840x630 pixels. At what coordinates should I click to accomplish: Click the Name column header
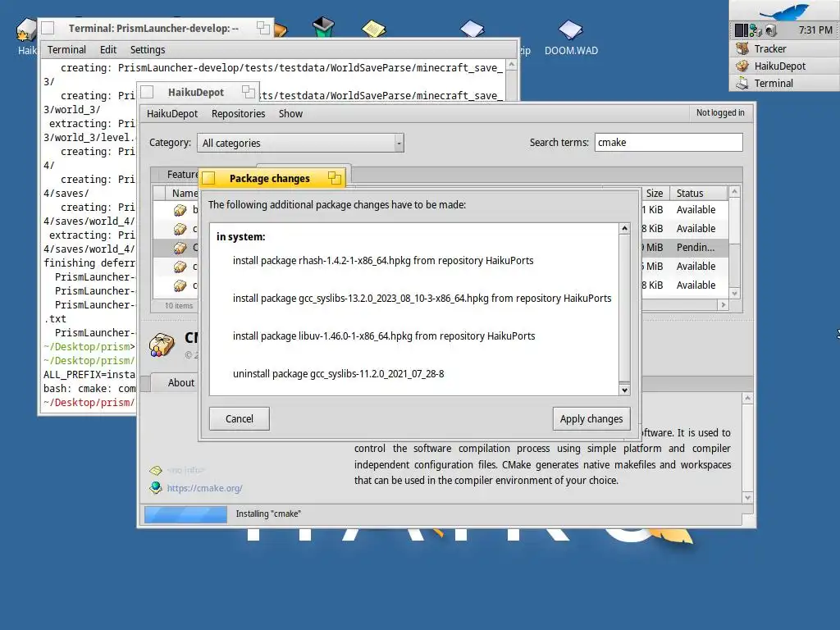(x=185, y=193)
